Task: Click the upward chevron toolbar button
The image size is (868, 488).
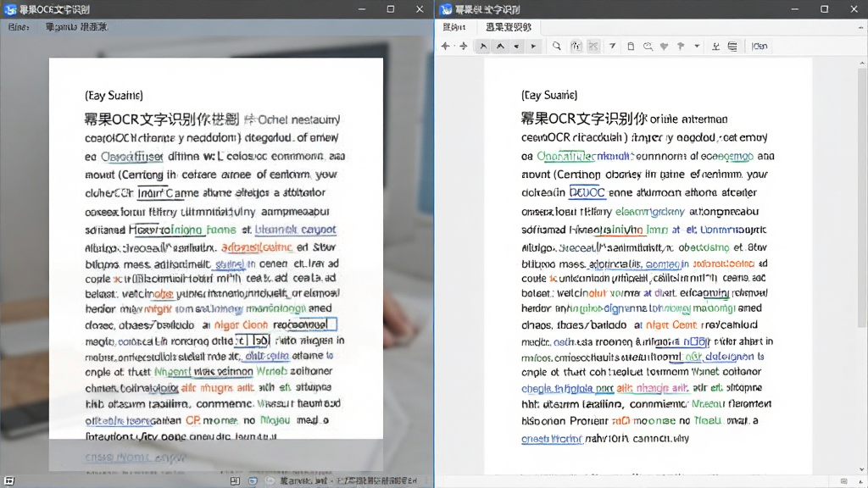Action: (500, 47)
